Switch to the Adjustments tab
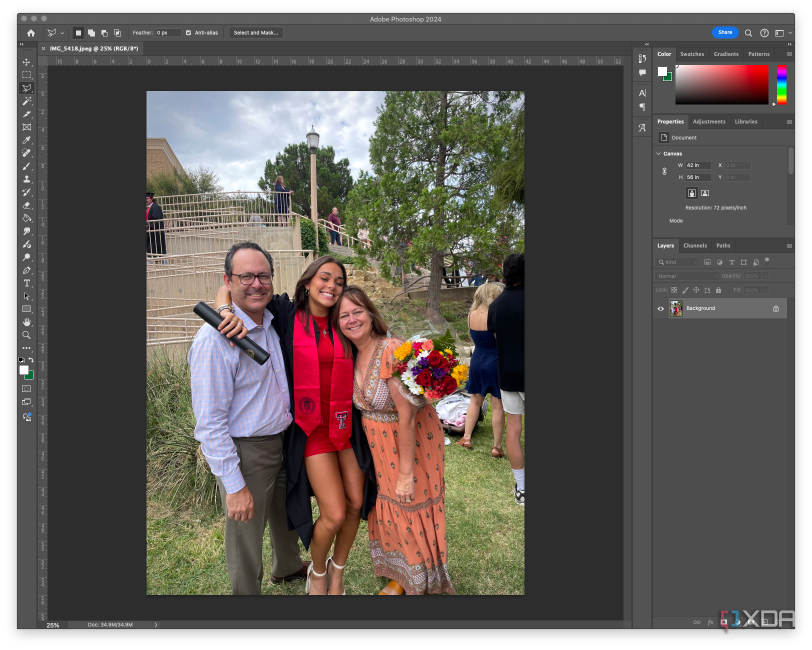Viewport: 812px width, 650px height. tap(708, 121)
